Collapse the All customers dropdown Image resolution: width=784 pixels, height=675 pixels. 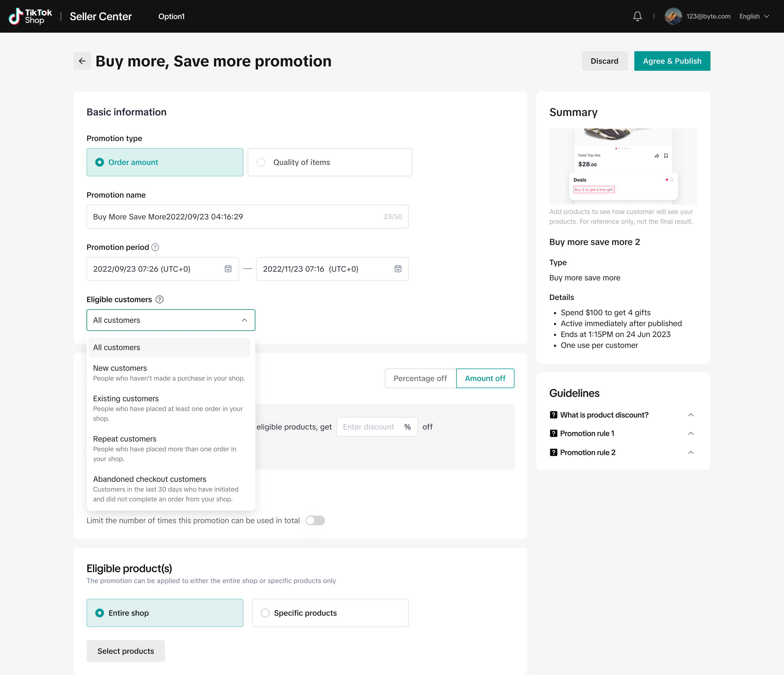click(x=244, y=320)
